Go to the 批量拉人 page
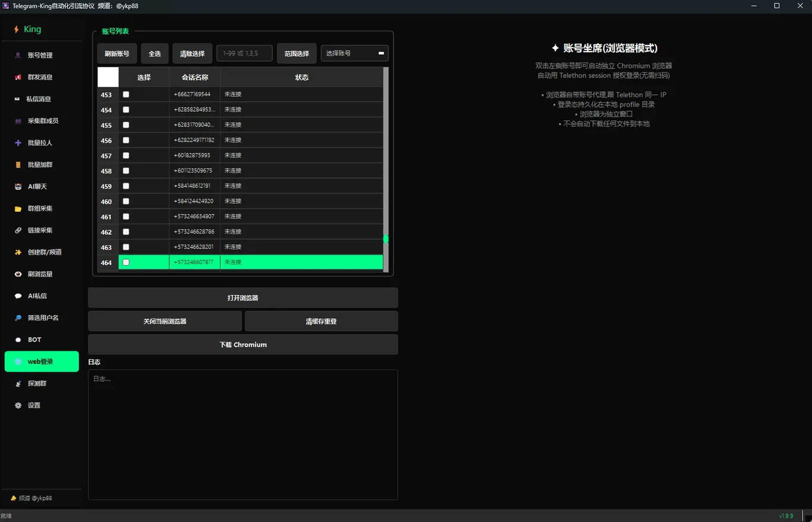 click(x=42, y=143)
